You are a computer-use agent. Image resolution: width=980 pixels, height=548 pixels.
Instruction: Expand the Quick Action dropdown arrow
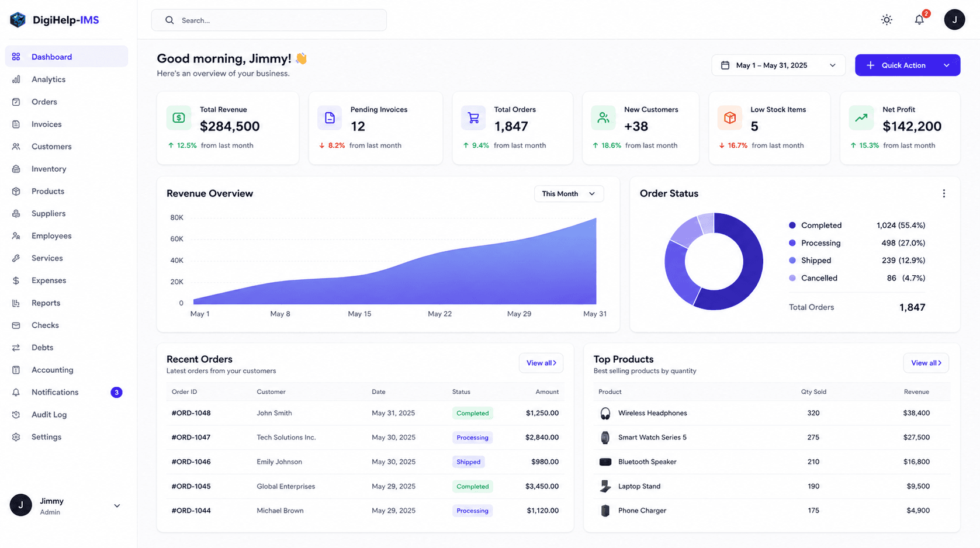(x=947, y=65)
